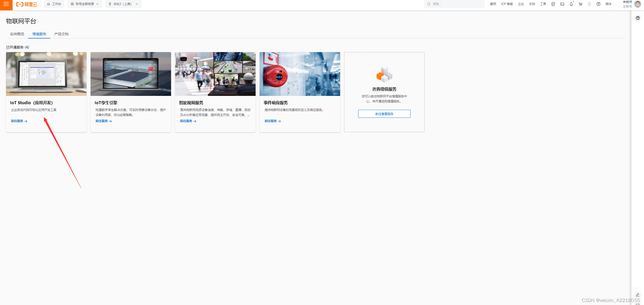Open the shopping cart icon
Image resolution: width=644 pixels, height=305 pixels.
coord(580,4)
